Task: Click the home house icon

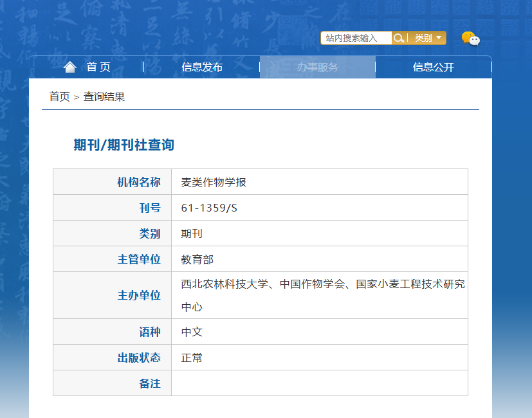Action: [70, 67]
